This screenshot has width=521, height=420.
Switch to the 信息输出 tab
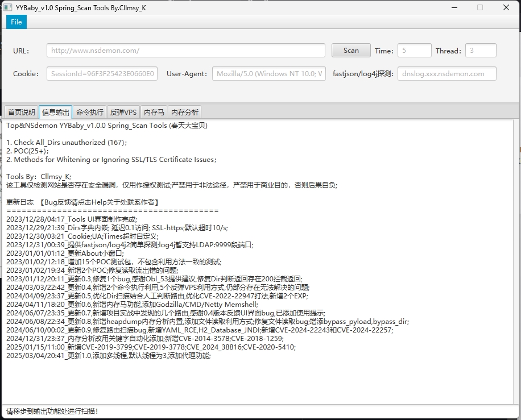coord(56,112)
